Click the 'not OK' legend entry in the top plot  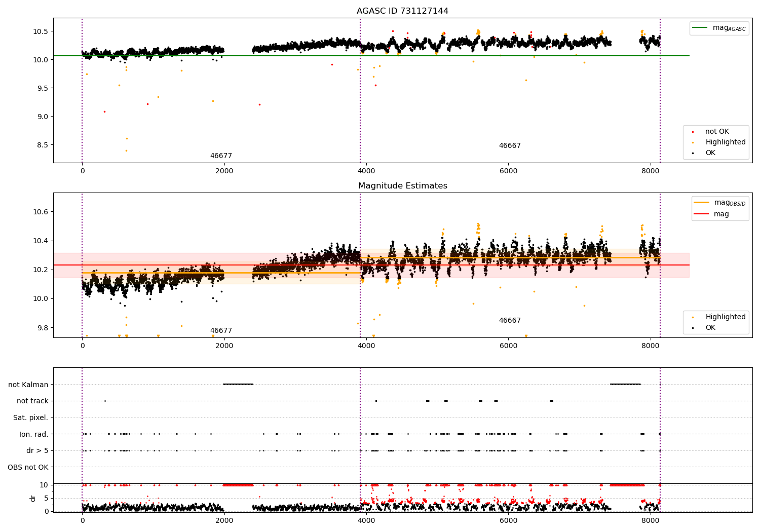(716, 132)
